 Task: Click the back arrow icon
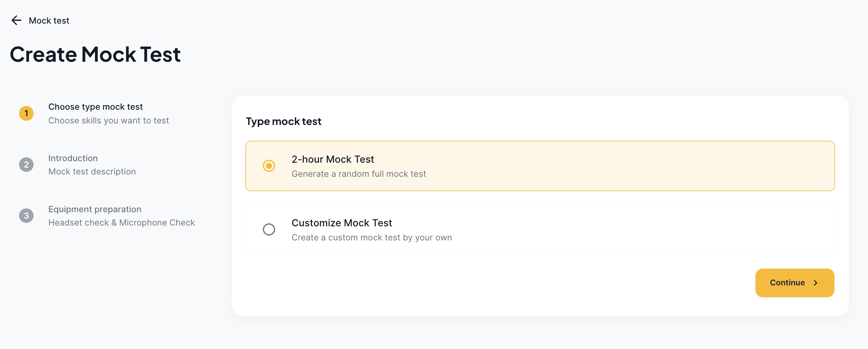point(16,20)
